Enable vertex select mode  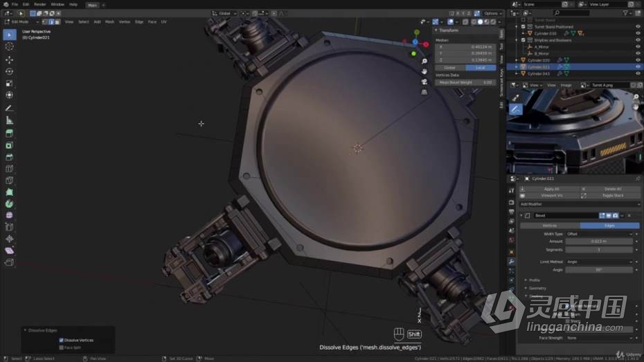45,21
